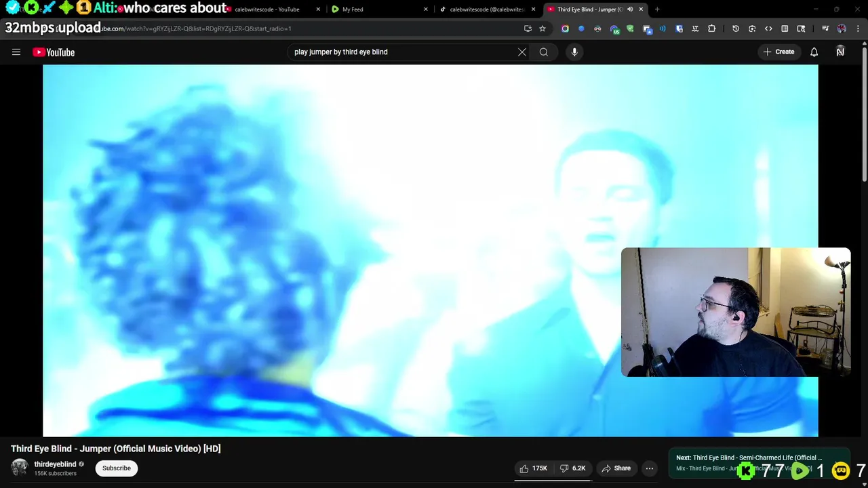Viewport: 868px width, 488px height.
Task: Open the thirdeyeblind channel avatar
Action: click(20, 468)
